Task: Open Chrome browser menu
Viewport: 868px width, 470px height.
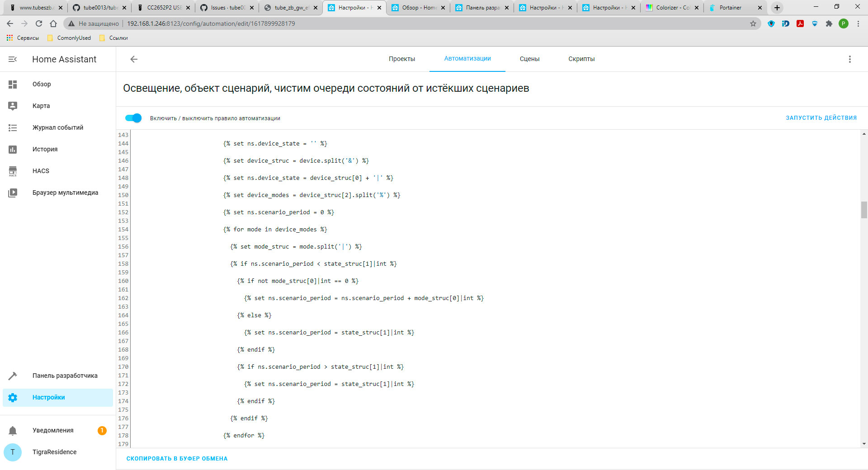Action: tap(859, 23)
